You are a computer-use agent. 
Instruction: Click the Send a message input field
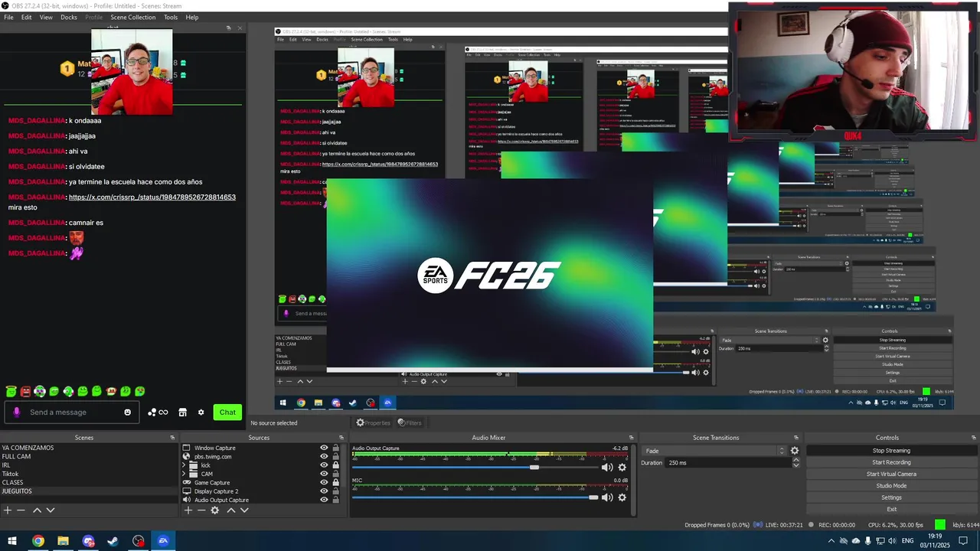[71, 412]
